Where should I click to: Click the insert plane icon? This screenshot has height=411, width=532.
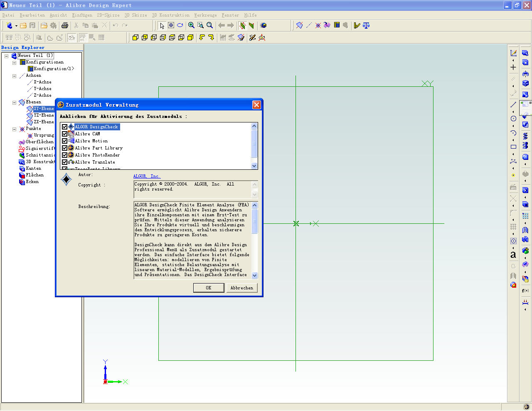pyautogui.click(x=299, y=25)
